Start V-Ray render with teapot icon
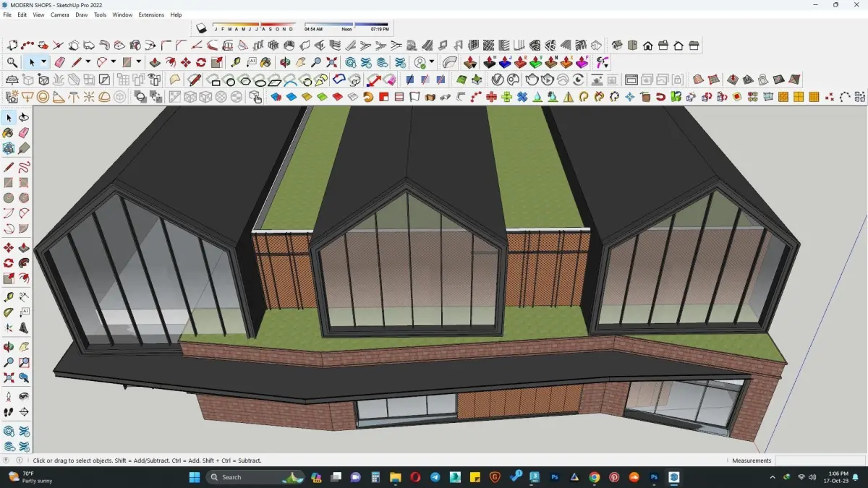 tap(532, 79)
